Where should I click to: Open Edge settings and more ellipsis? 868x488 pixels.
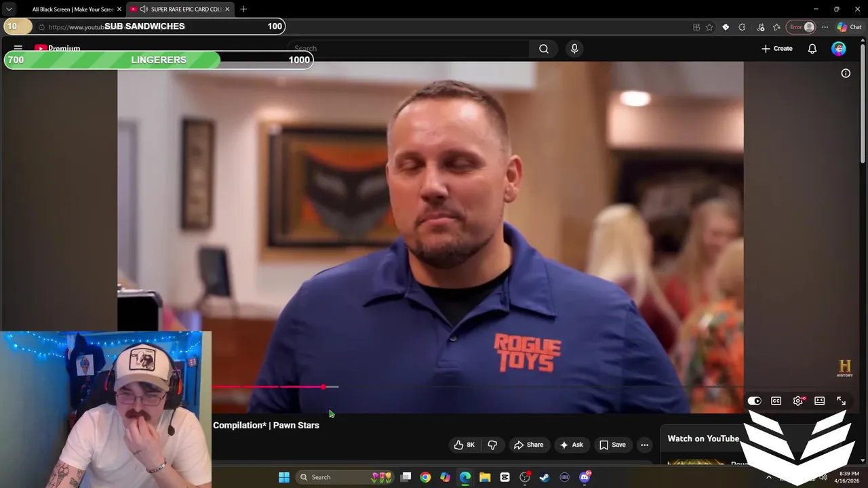pyautogui.click(x=825, y=27)
